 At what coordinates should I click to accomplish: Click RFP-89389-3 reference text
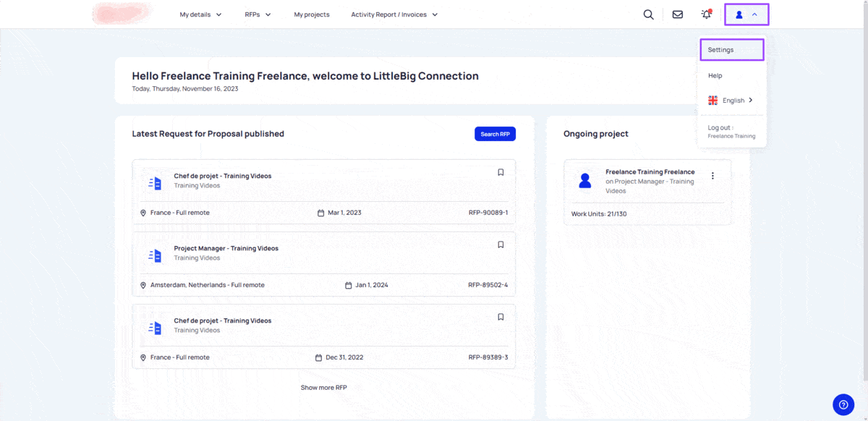coord(488,357)
